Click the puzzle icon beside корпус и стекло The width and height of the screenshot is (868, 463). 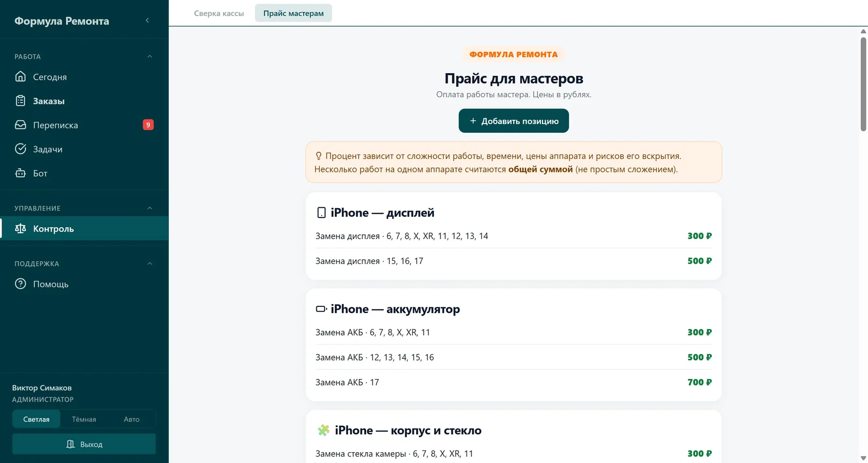pos(323,430)
